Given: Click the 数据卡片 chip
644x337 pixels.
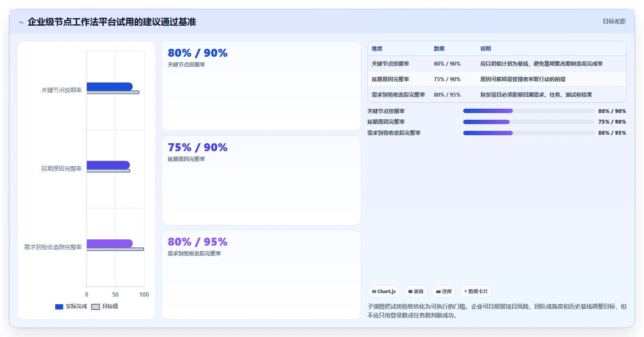Looking at the screenshot, I should pyautogui.click(x=476, y=291).
